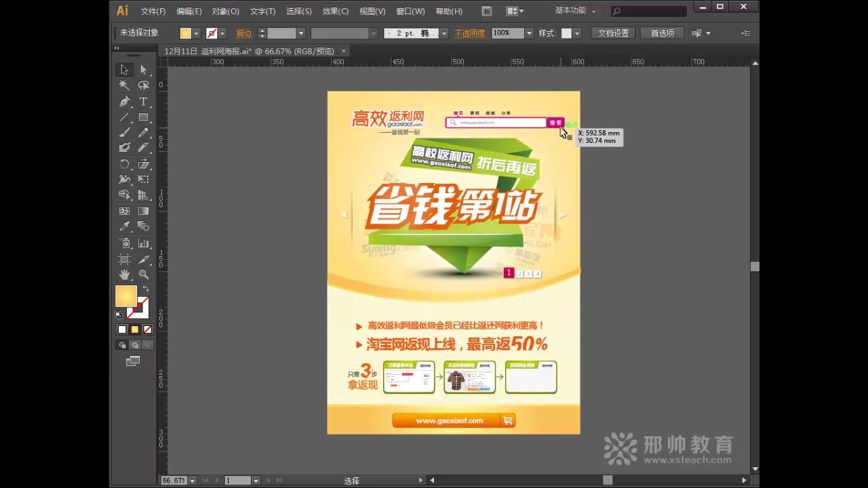
Task: Open the fill color dropdown in control bar
Action: click(x=197, y=33)
